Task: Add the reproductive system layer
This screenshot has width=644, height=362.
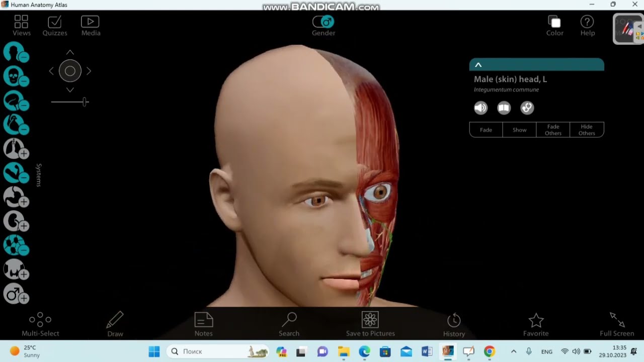Action: coord(16,294)
